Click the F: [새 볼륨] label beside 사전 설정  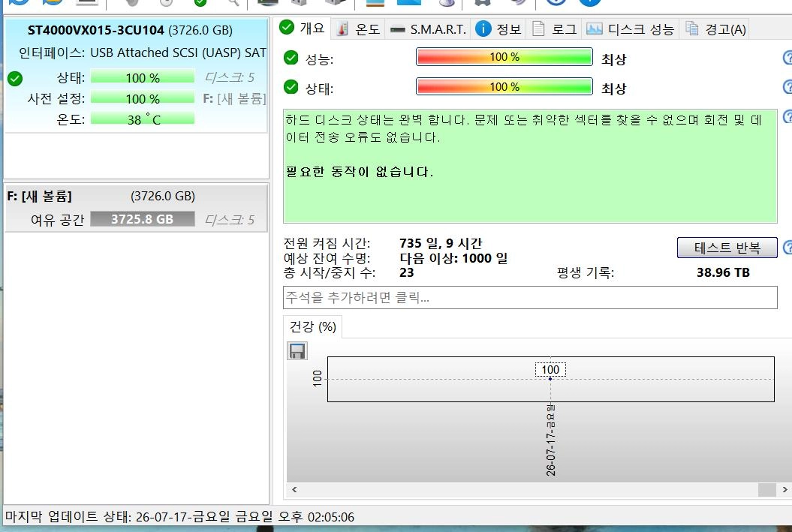click(x=234, y=98)
